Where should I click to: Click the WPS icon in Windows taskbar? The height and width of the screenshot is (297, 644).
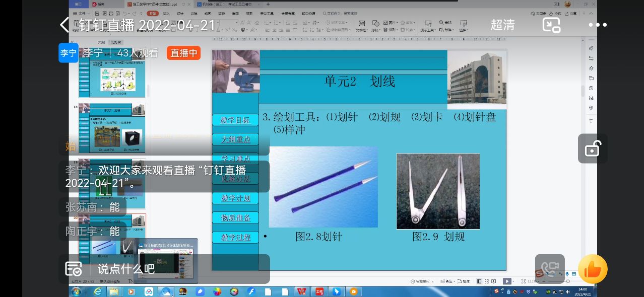302,291
